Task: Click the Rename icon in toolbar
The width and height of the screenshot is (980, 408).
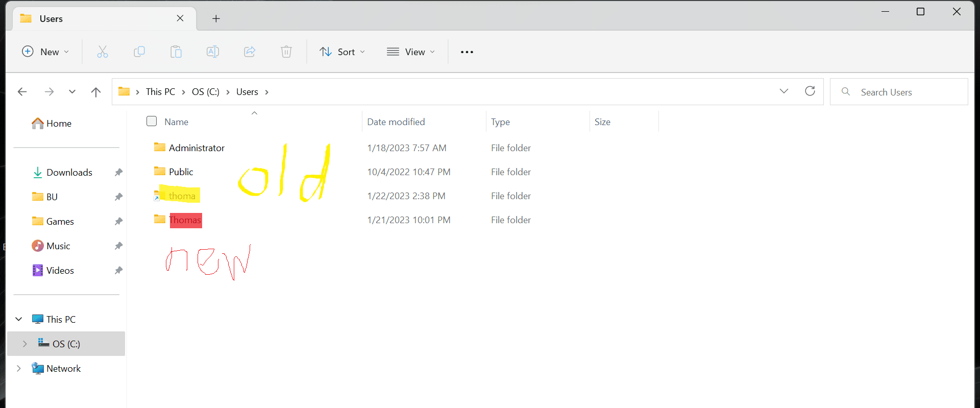Action: (213, 52)
